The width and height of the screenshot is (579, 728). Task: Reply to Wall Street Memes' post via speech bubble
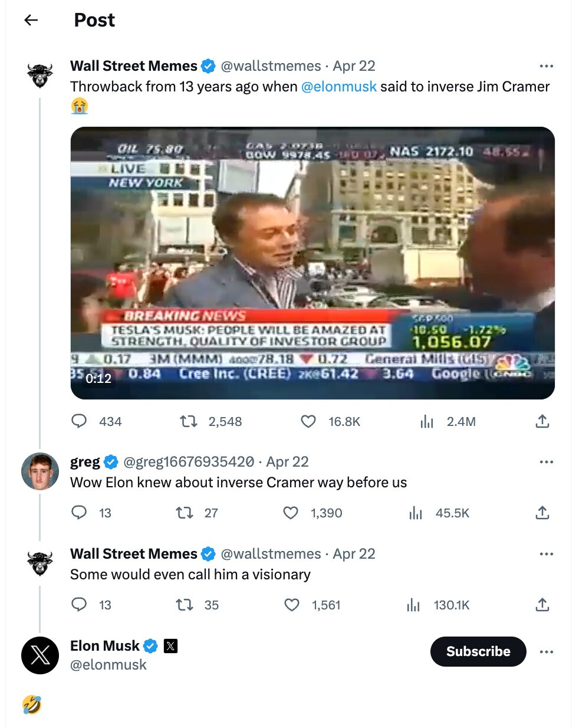[79, 421]
